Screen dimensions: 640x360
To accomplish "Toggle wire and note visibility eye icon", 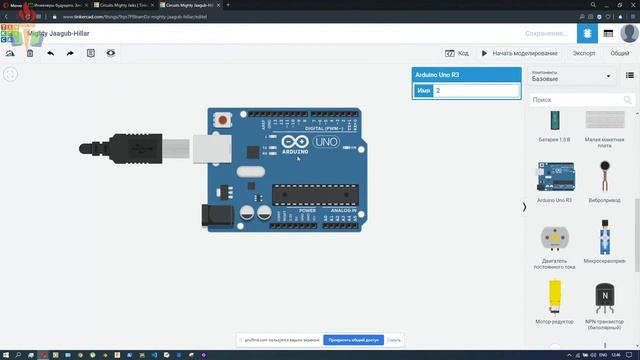I will point(111,53).
